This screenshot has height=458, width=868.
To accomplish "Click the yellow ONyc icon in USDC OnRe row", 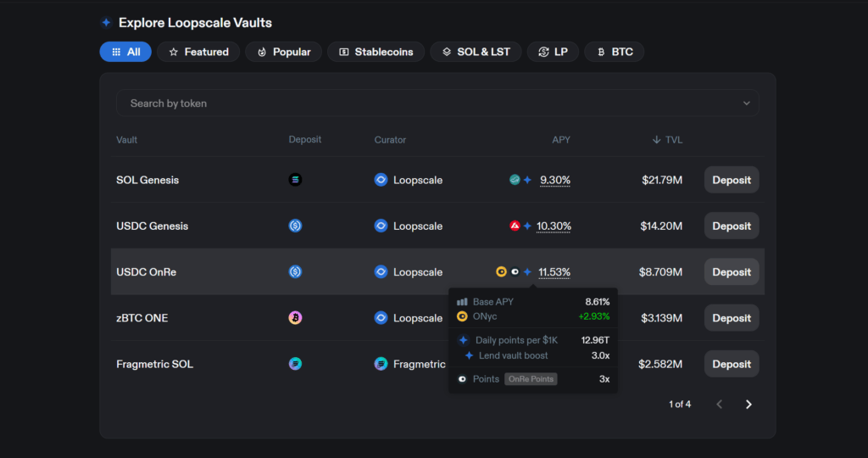I will 501,272.
